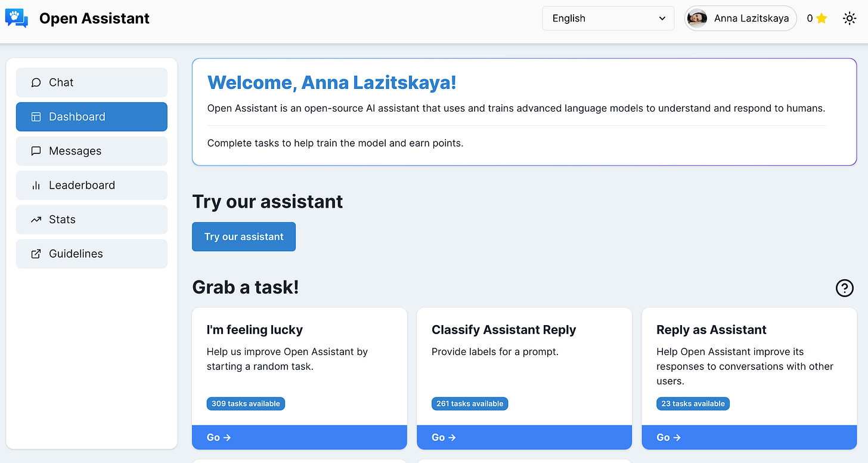Click Go on Classify Assistant Reply card
Image resolution: width=868 pixels, height=463 pixels.
[x=524, y=437]
